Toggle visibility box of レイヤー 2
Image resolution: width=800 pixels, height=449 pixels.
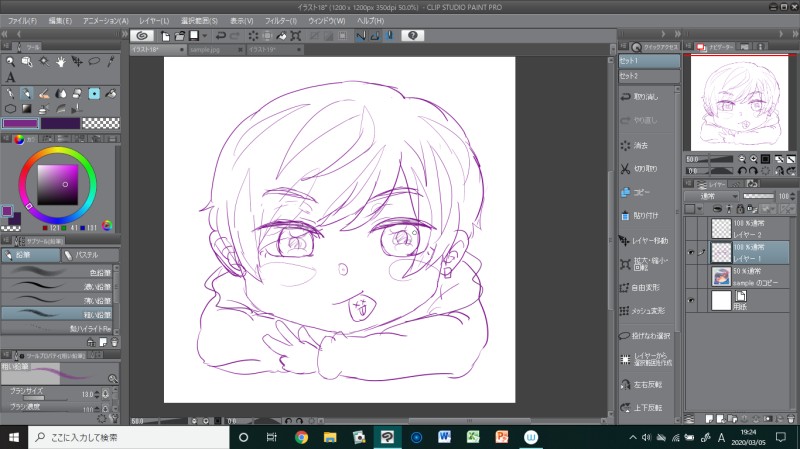[x=691, y=229]
